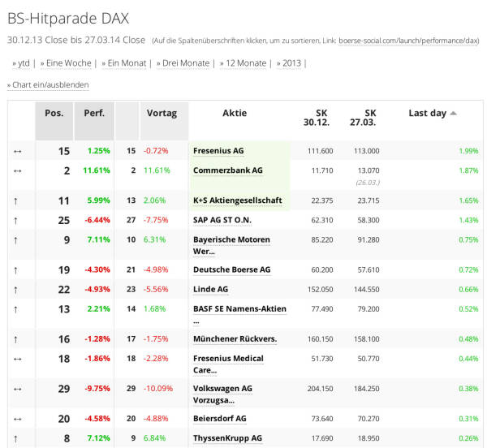Viewport: 487px width, 448px height.
Task: Select the ytd time range
Action: (24, 62)
